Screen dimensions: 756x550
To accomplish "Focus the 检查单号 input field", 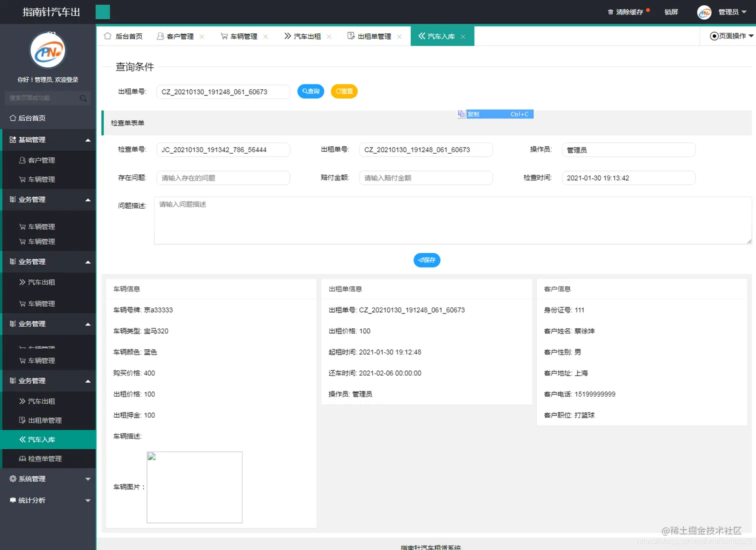I will click(223, 149).
